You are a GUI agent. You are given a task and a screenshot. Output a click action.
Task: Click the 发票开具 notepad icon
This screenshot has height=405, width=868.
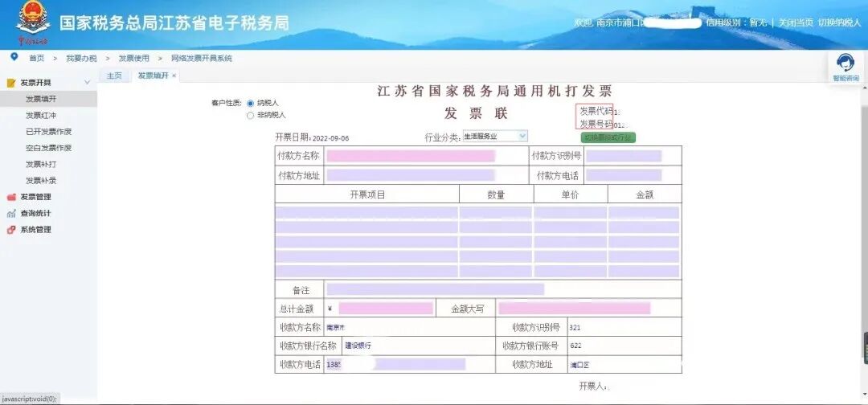click(10, 83)
